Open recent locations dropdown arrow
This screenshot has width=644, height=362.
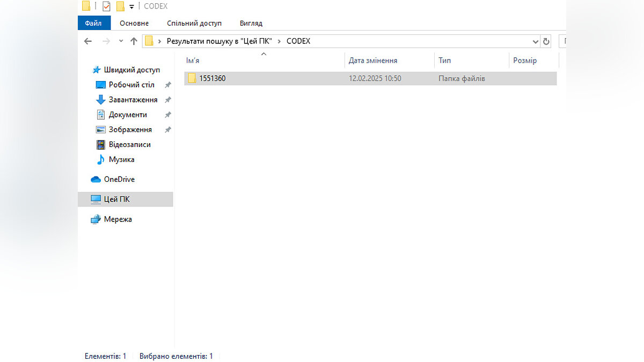tap(121, 41)
